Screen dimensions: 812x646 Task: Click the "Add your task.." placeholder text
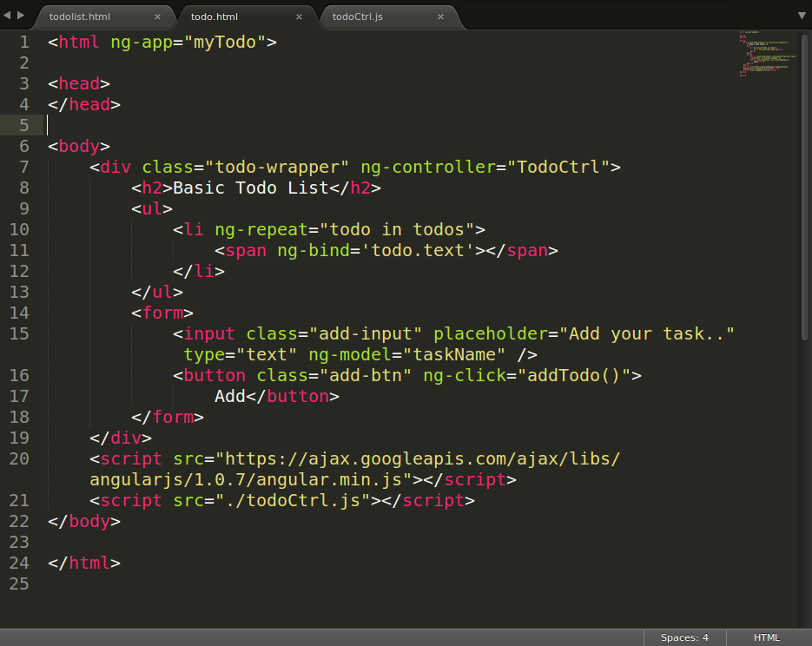pos(647,334)
